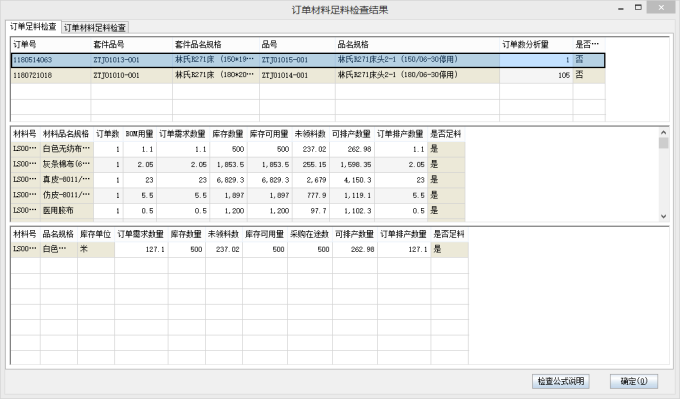Click the 检查公式说明 button
Image resolution: width=681 pixels, height=400 pixels.
[561, 381]
